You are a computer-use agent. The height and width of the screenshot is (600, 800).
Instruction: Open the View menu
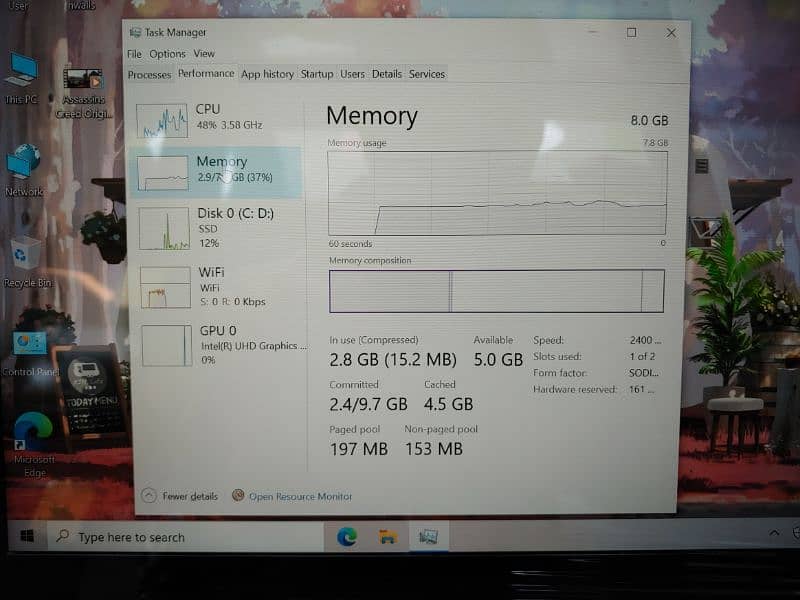pos(204,53)
